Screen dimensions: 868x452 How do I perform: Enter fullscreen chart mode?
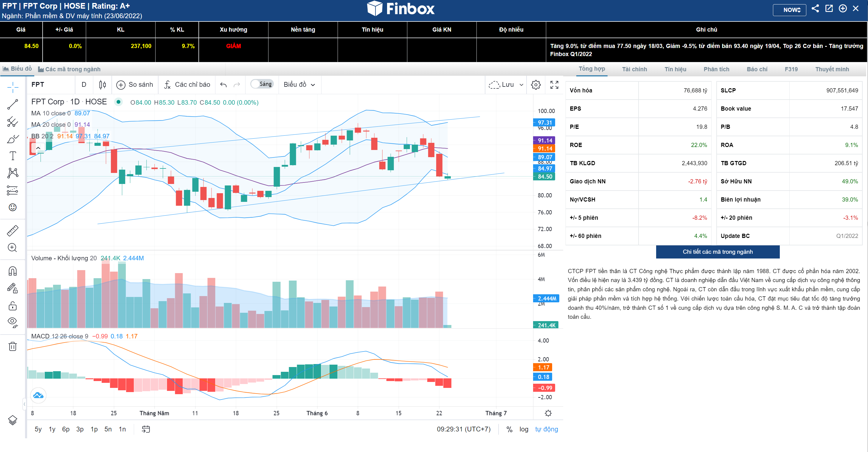[x=554, y=85]
